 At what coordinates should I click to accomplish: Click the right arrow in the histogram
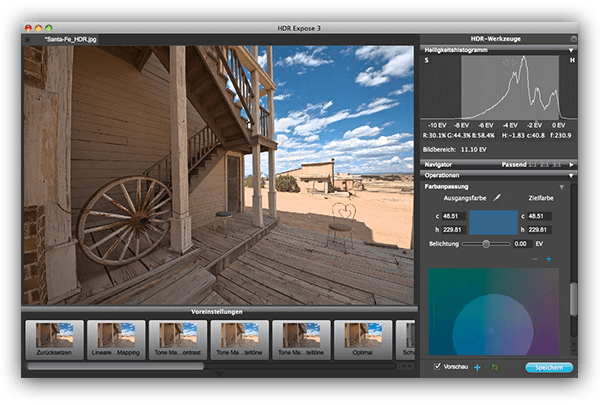(x=514, y=62)
